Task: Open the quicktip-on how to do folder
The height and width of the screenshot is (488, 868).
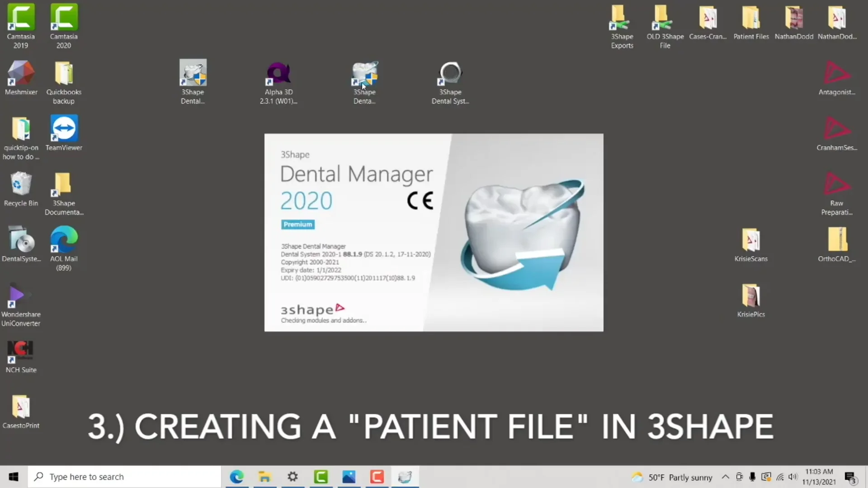Action: point(21,138)
